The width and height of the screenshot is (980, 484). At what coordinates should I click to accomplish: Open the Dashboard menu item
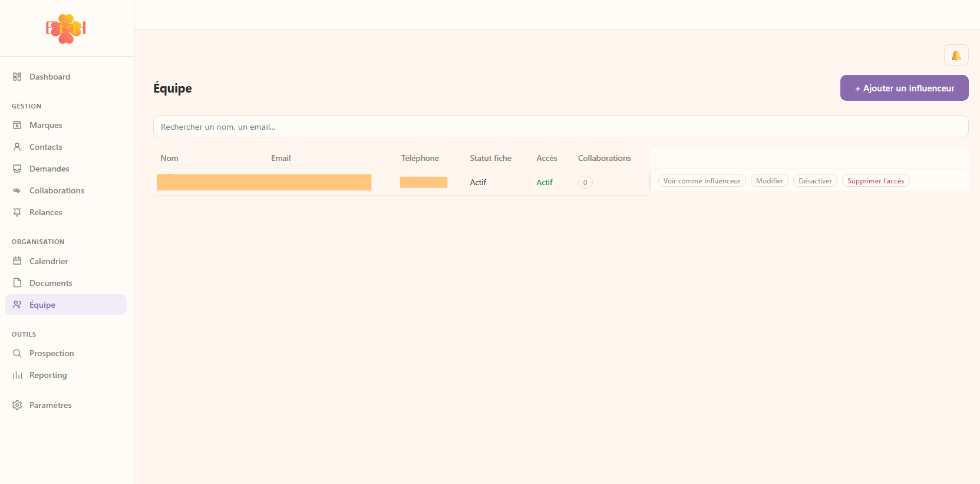click(65, 77)
